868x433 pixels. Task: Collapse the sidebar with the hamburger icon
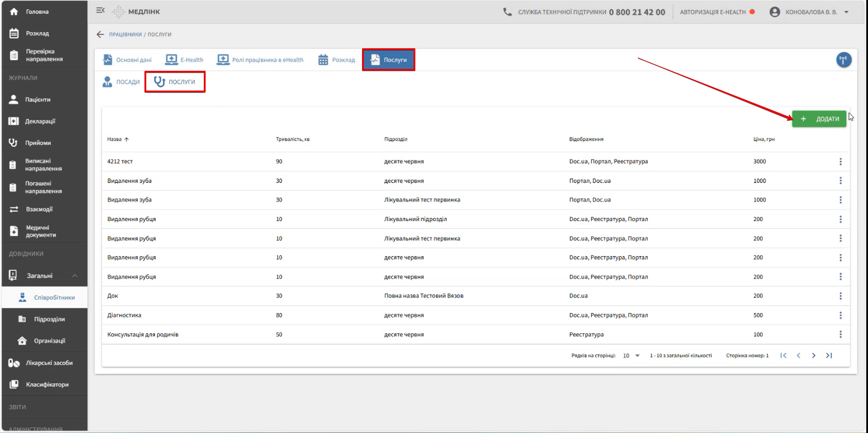tap(100, 11)
